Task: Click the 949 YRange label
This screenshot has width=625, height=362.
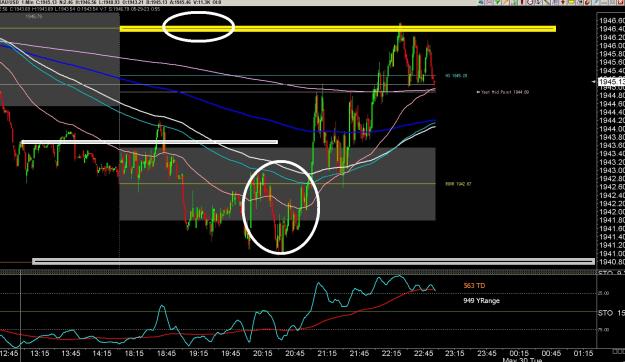Action: coord(481,301)
